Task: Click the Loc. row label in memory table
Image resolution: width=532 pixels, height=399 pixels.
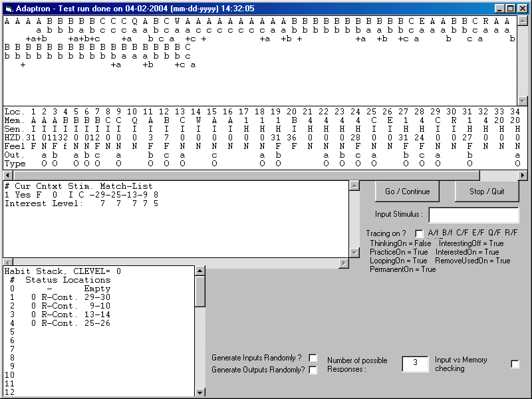Action: coord(14,112)
